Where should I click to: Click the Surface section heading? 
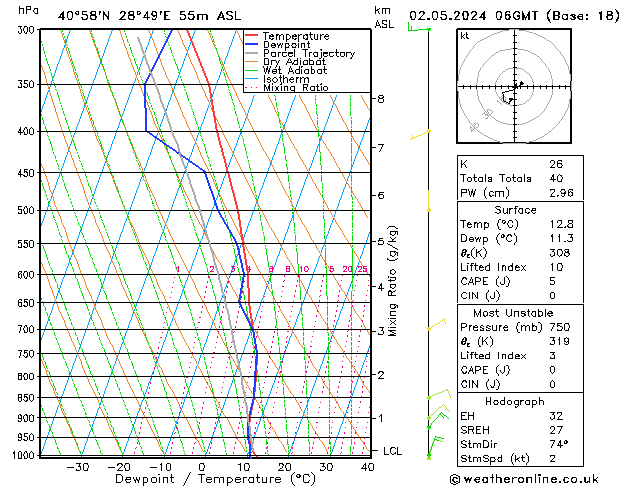click(515, 210)
